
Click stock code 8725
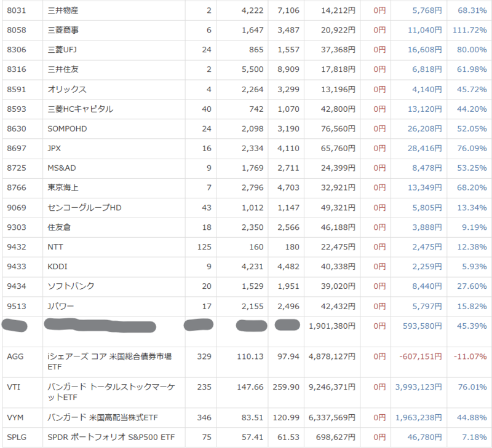17,168
